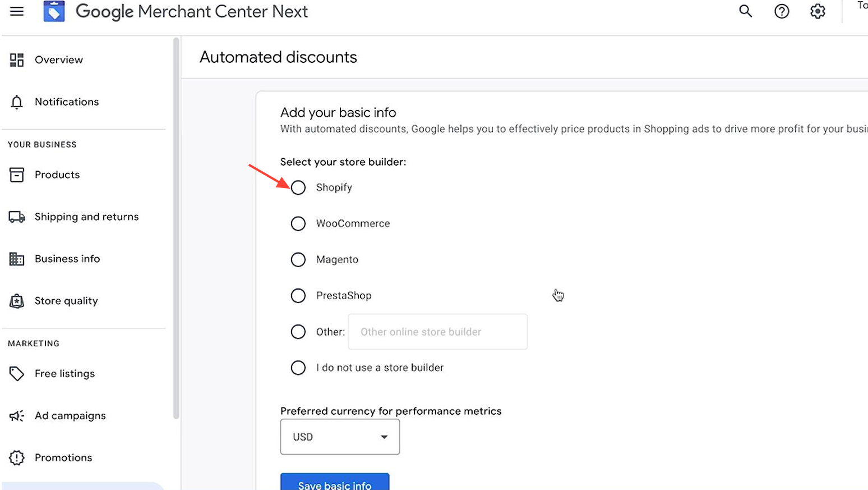This screenshot has width=868, height=490.
Task: Open the help question mark icon
Action: tap(782, 11)
